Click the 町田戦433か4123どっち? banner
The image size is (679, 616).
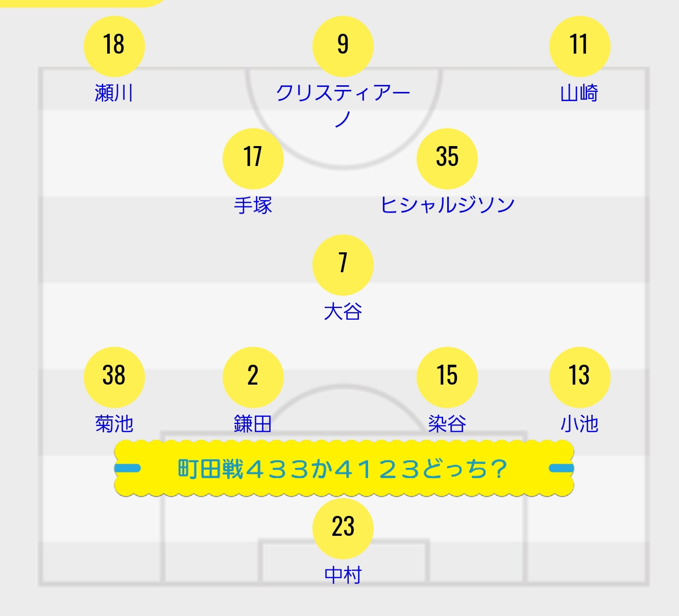point(344,468)
